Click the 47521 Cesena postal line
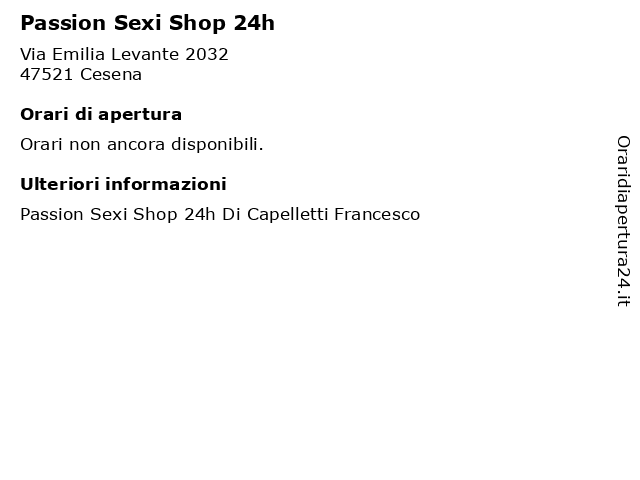The height and width of the screenshot is (480, 640). (x=81, y=74)
